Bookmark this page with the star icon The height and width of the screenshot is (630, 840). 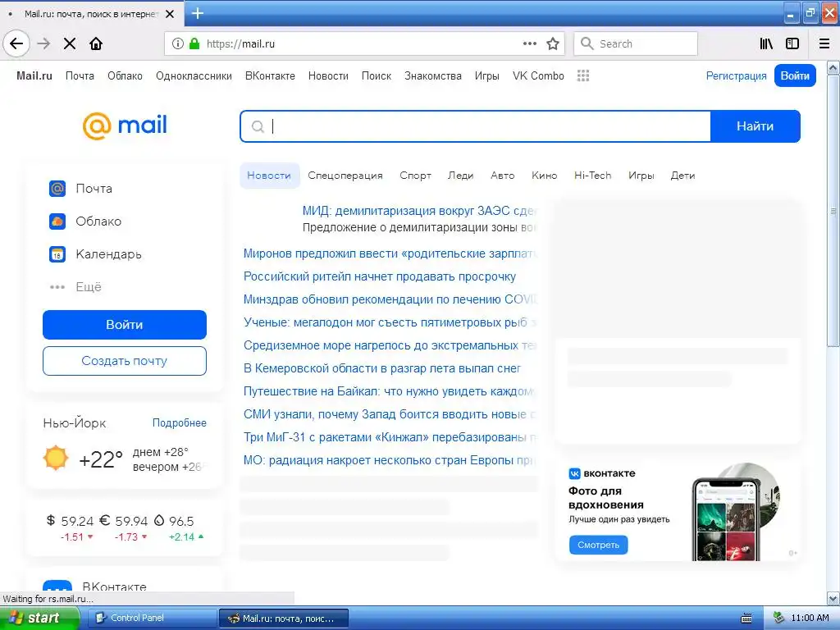click(553, 43)
